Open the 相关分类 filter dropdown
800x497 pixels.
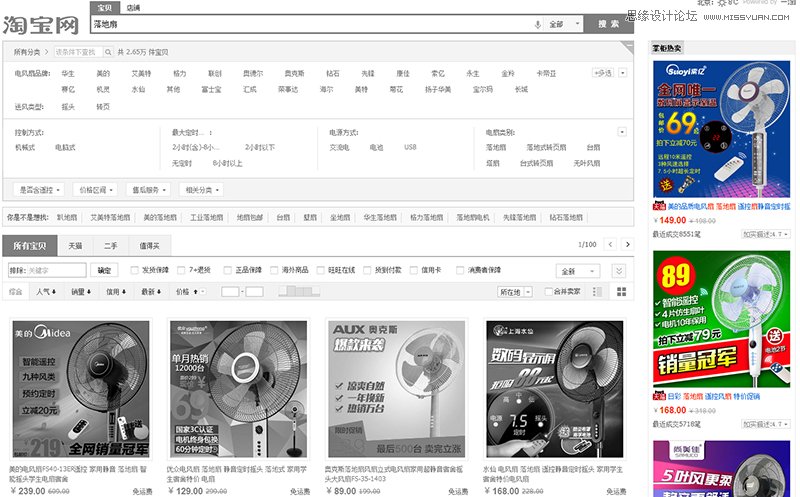(202, 190)
